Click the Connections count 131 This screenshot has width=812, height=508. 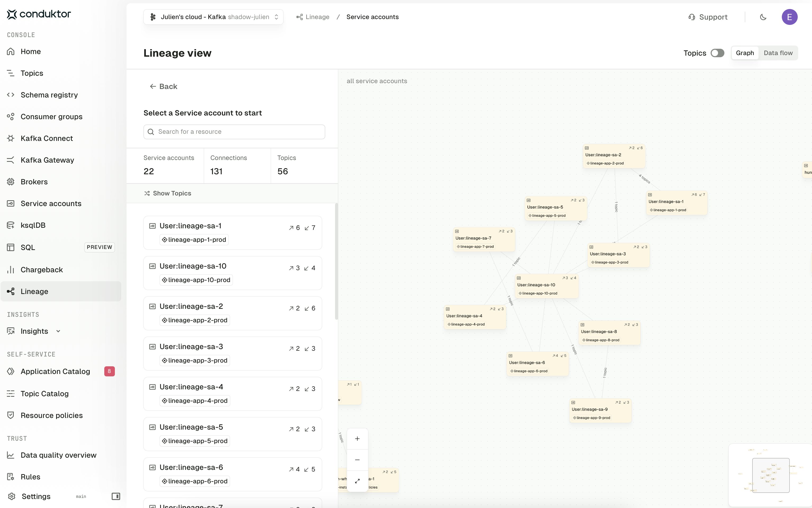point(216,171)
